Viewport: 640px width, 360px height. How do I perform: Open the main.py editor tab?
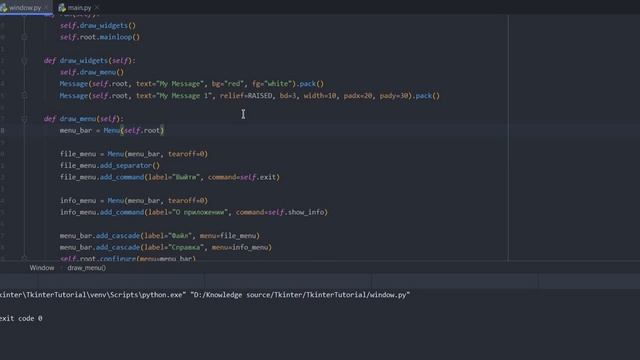pos(79,8)
